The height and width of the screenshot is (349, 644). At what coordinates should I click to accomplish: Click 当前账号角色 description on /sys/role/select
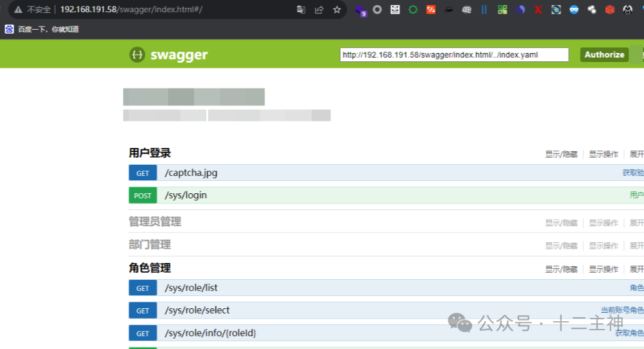tap(622, 310)
